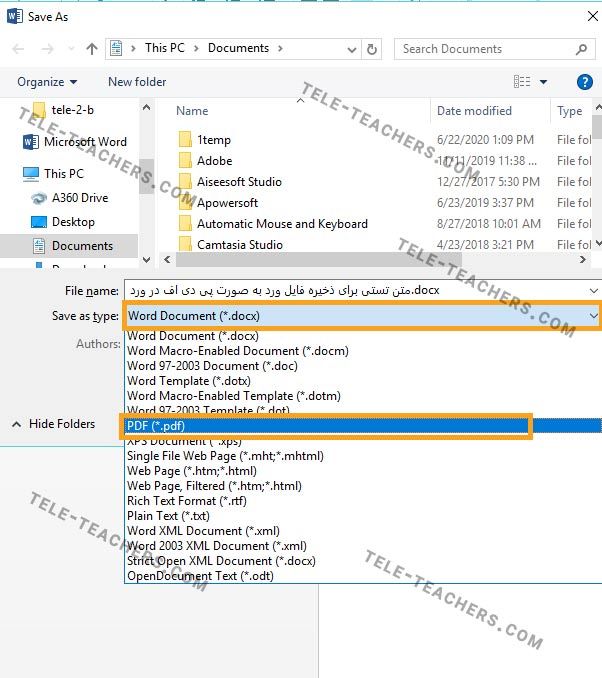Screen dimensions: 602x678
Task: Open A360 Drive in the sidebar
Action: click(80, 198)
